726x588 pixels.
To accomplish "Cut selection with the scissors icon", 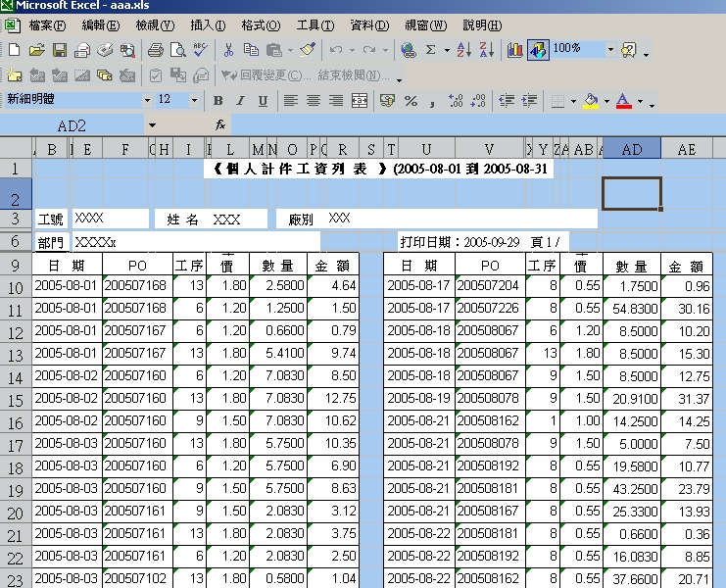I will tap(228, 50).
